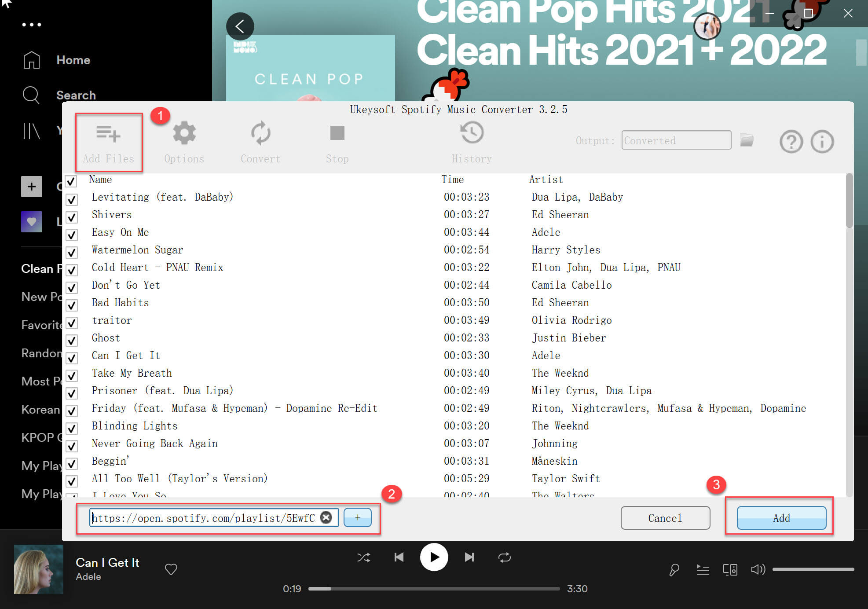Viewport: 868px width, 609px height.
Task: Adjust the Spotify volume slider
Action: [x=813, y=569]
